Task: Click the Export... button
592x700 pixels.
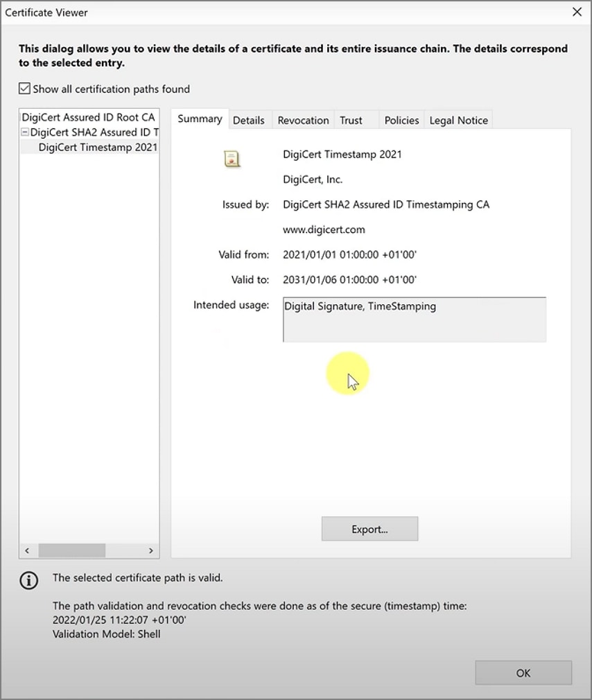Action: coord(369,529)
